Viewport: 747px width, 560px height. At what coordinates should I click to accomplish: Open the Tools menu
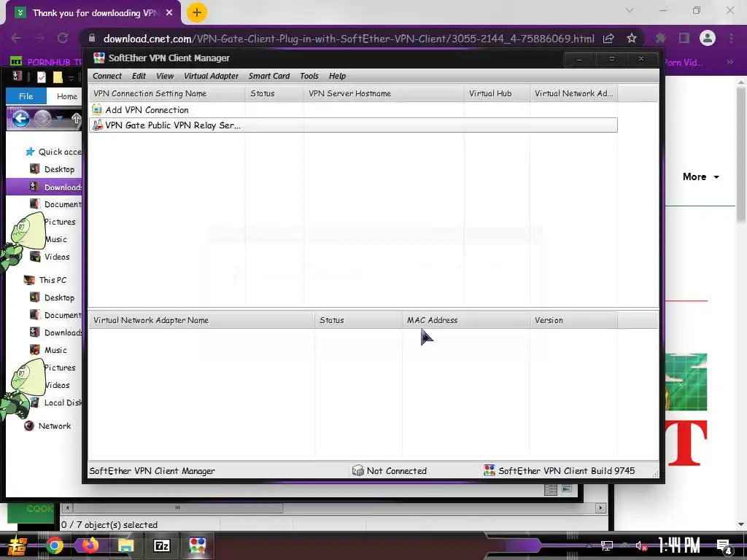pyautogui.click(x=309, y=76)
